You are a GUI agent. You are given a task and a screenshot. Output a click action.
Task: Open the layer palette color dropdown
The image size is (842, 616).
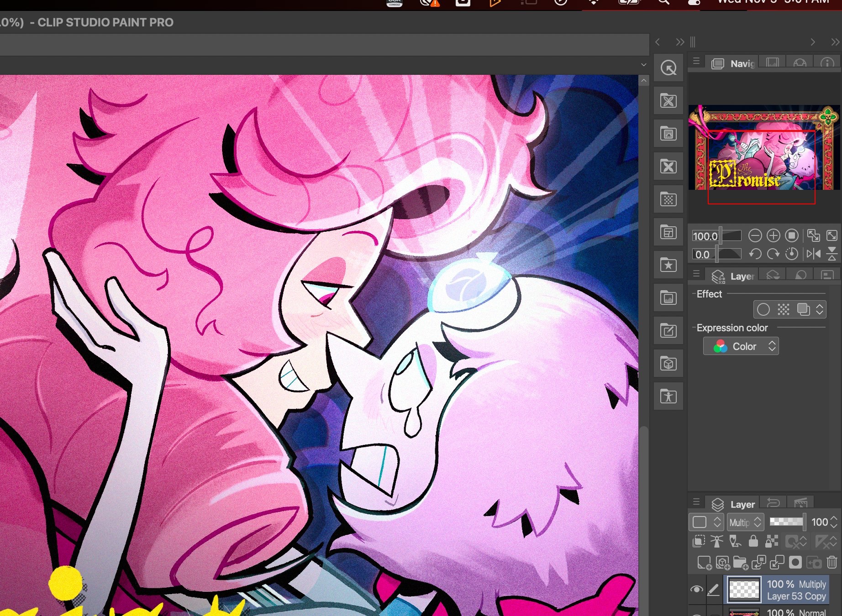[x=705, y=522]
